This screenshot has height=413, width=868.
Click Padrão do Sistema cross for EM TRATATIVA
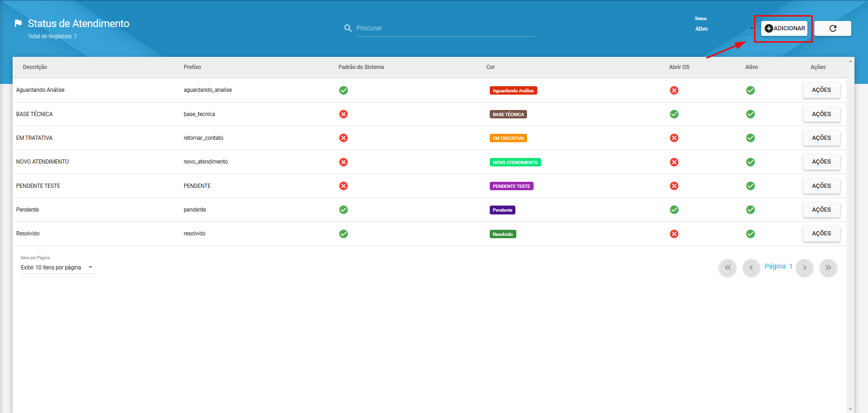point(343,138)
